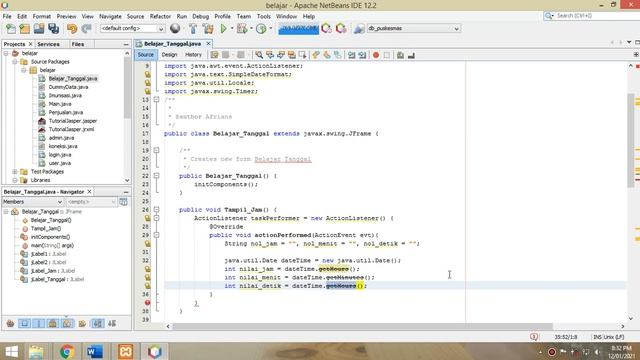Click the Build Project hammer icon

[193, 28]
